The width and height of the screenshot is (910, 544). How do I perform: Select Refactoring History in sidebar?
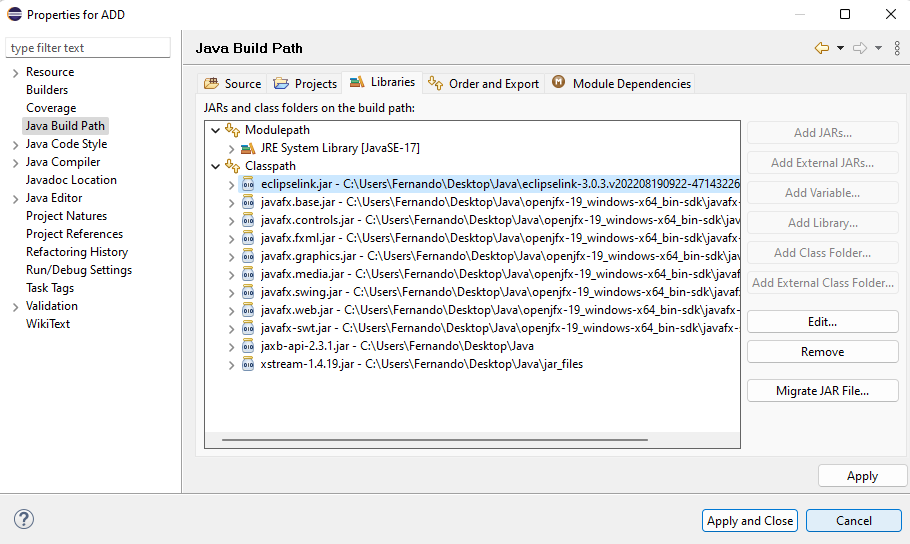point(77,252)
